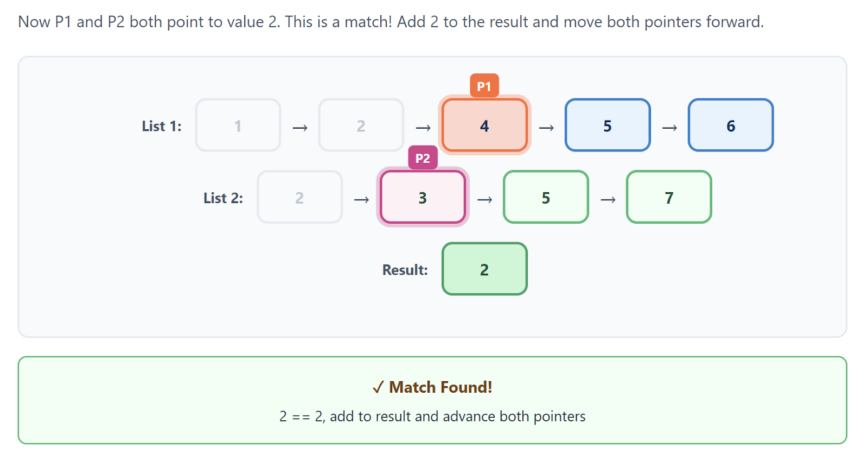Viewport: 868px width, 454px height.
Task: Click the Match Found! heading
Action: point(432,387)
